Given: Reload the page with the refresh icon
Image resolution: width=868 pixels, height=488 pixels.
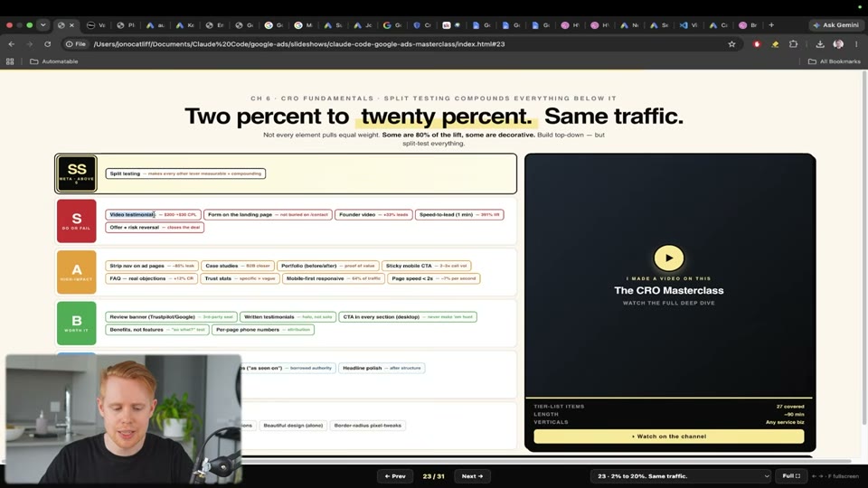Looking at the screenshot, I should 48,44.
